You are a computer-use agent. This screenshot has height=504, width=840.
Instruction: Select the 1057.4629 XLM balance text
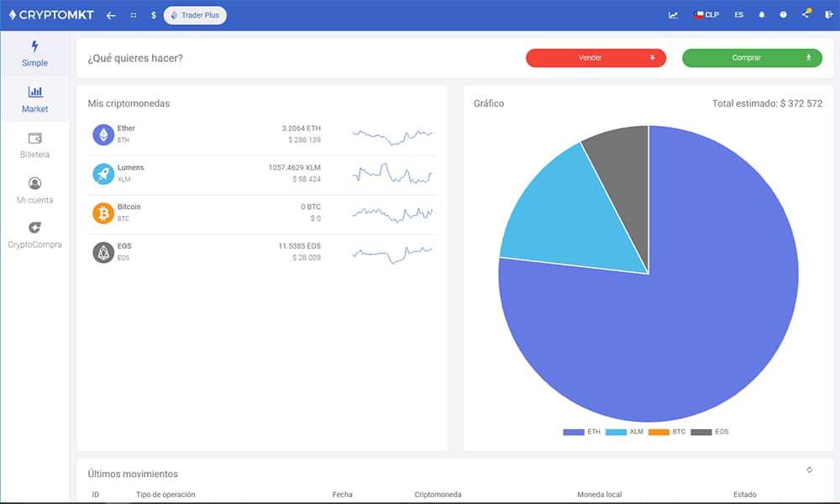tap(295, 168)
